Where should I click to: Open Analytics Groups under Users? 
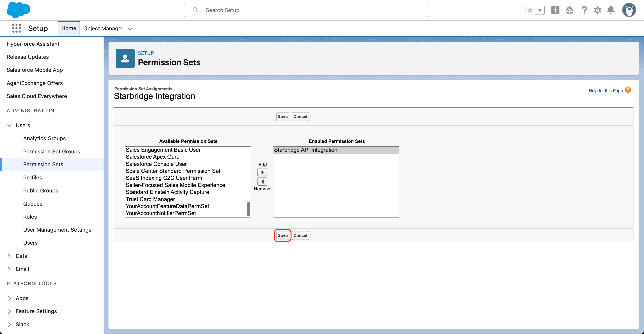[x=44, y=138]
